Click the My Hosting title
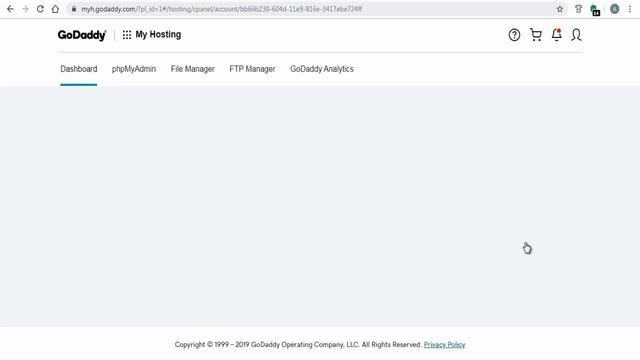 tap(158, 35)
